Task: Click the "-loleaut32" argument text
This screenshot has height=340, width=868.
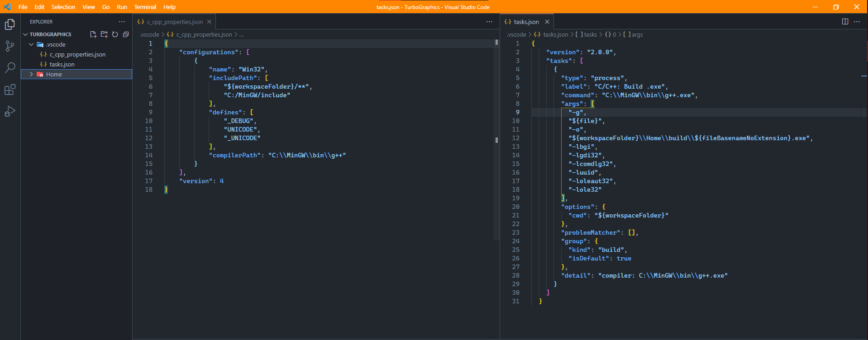Action: [590, 181]
